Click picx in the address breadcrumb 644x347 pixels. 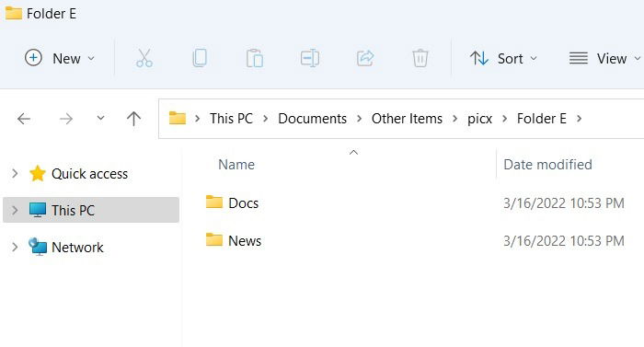click(479, 119)
